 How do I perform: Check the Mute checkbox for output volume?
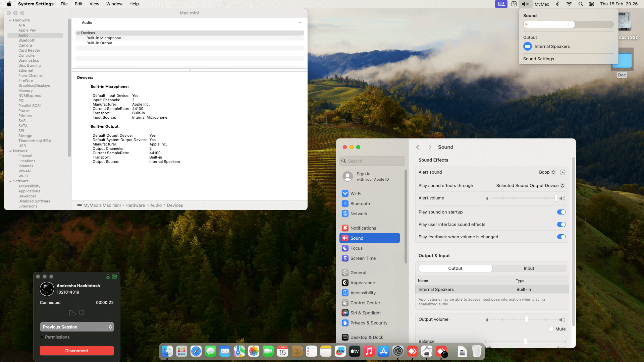click(x=551, y=329)
